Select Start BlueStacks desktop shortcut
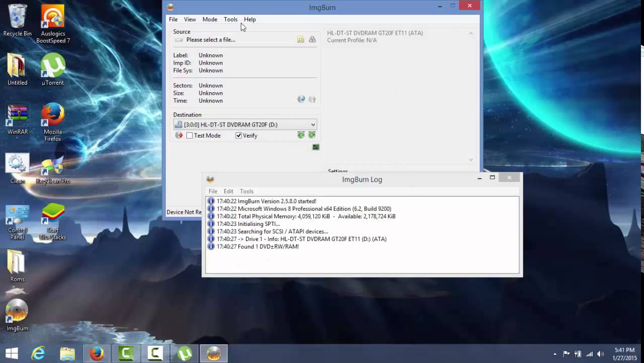 (53, 222)
